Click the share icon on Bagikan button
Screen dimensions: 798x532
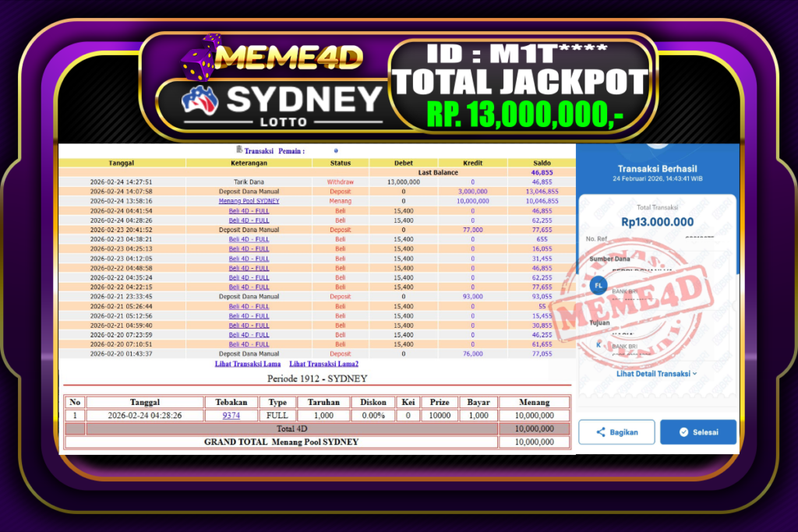coord(601,432)
